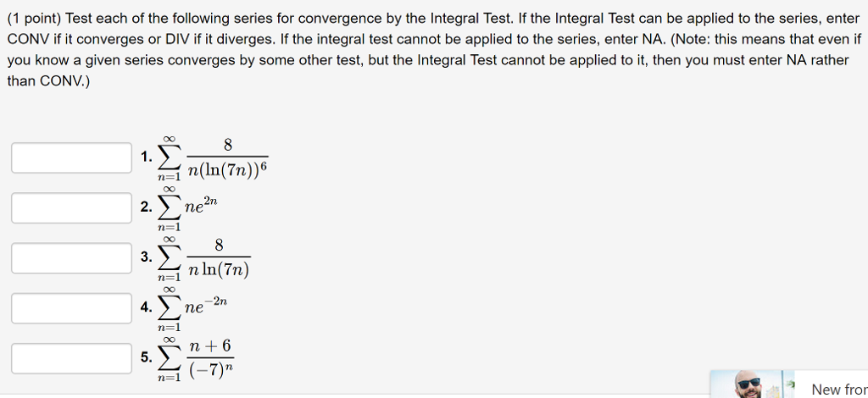Click the number label '5.'
Screen dimensions: 868x398
(147, 357)
